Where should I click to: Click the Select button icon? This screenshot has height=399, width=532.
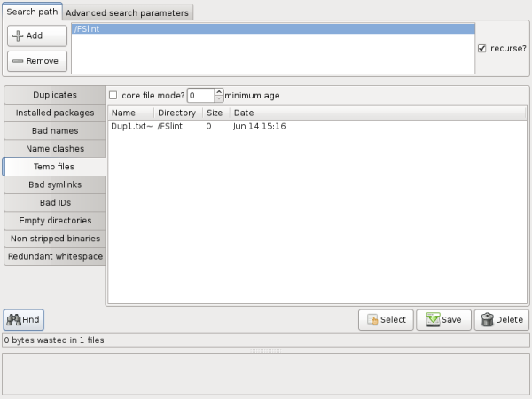[374, 320]
